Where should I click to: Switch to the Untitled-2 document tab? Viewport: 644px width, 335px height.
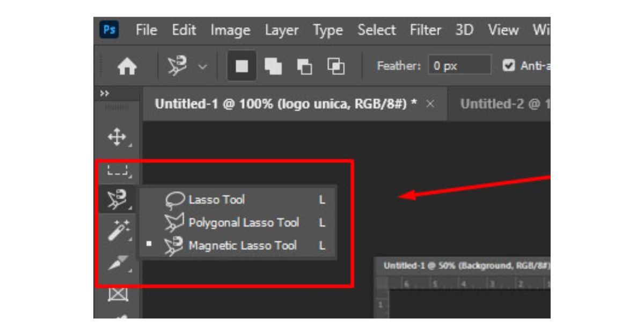499,104
